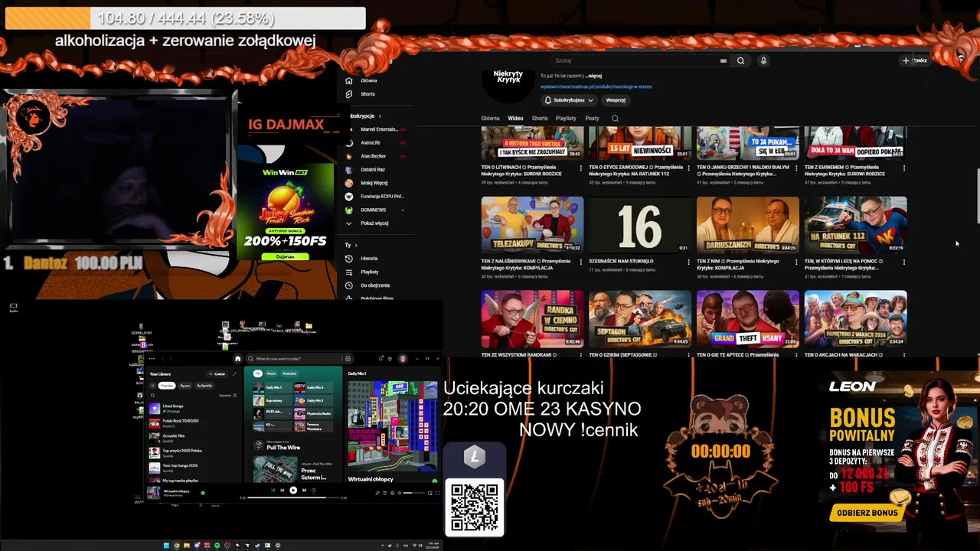The height and width of the screenshot is (551, 980).
Task: Activate YouTube voice search microphone
Action: 763,60
